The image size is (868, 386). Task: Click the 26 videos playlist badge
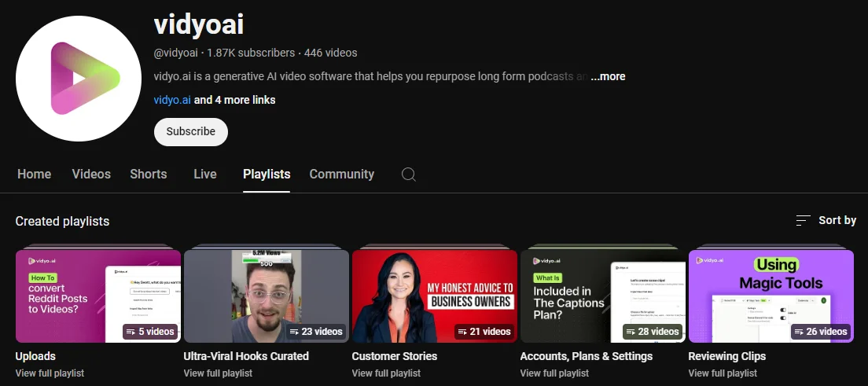pyautogui.click(x=821, y=332)
